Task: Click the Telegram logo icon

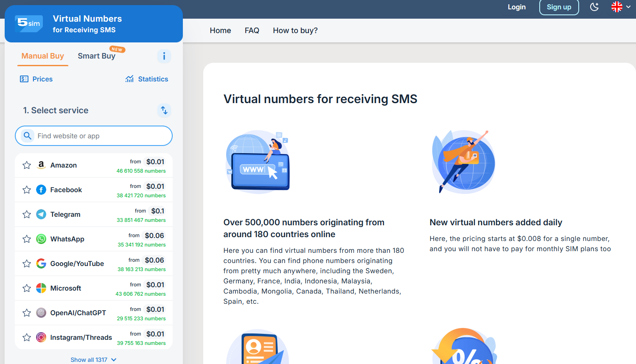Action: coord(41,214)
